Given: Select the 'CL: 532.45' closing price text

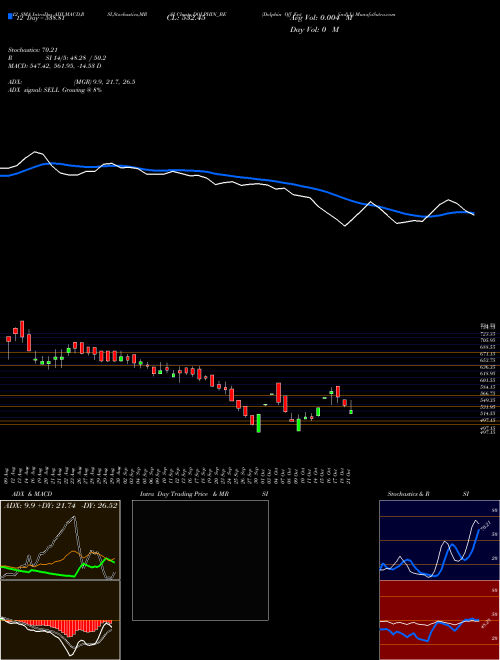Looking at the screenshot, I should tap(186, 19).
